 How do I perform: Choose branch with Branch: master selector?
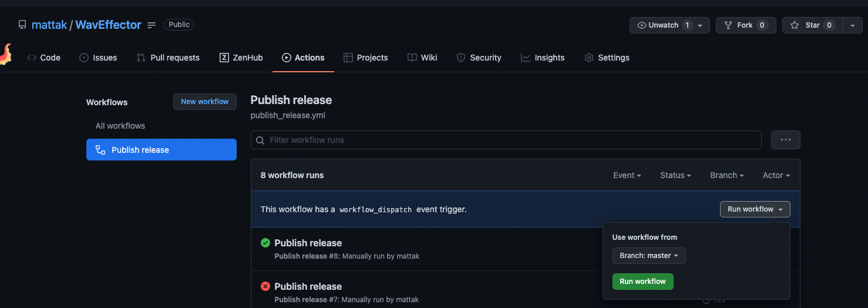649,256
